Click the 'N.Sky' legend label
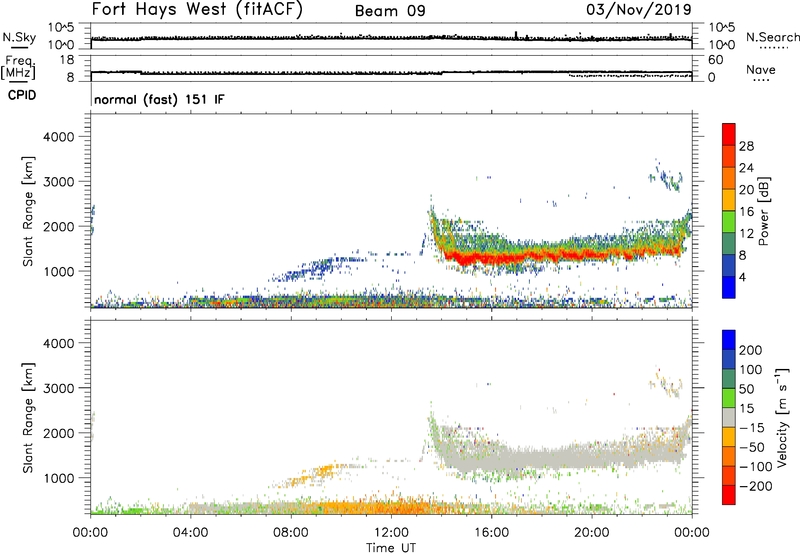 click(x=19, y=37)
